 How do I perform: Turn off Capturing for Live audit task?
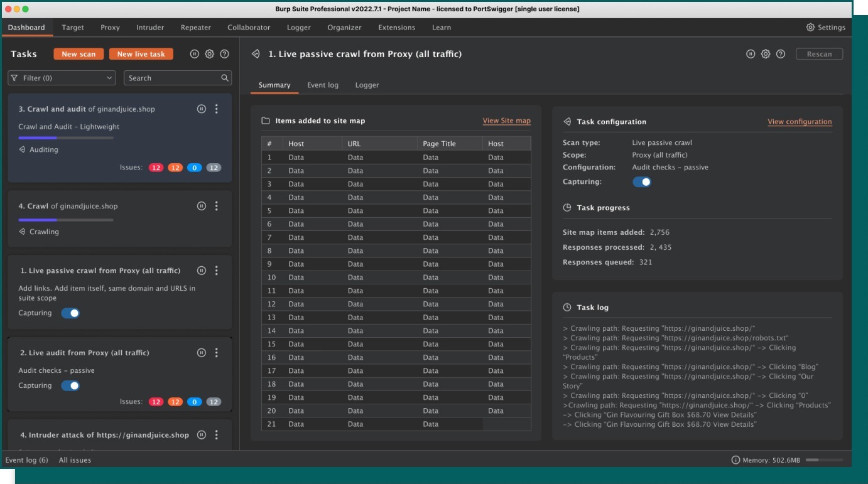point(70,386)
